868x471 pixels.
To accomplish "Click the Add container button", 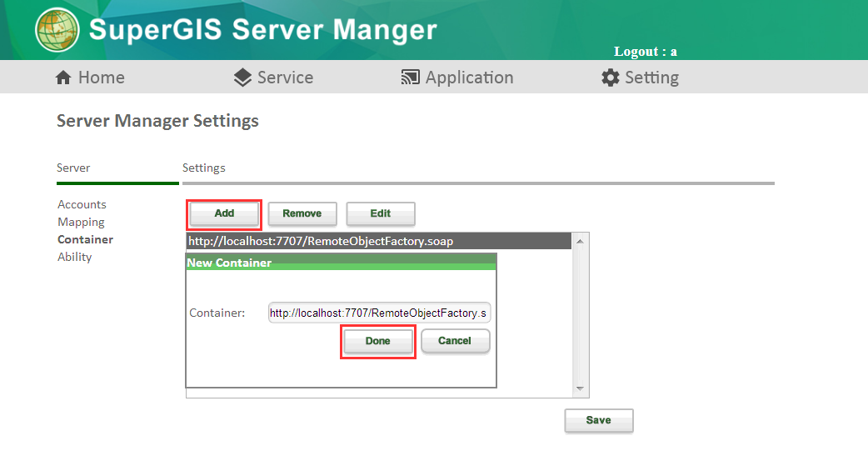I will pos(224,214).
